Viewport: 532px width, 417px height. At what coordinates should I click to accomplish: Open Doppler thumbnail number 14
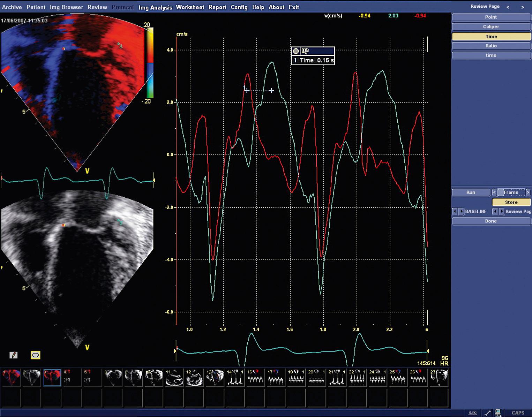tap(235, 378)
